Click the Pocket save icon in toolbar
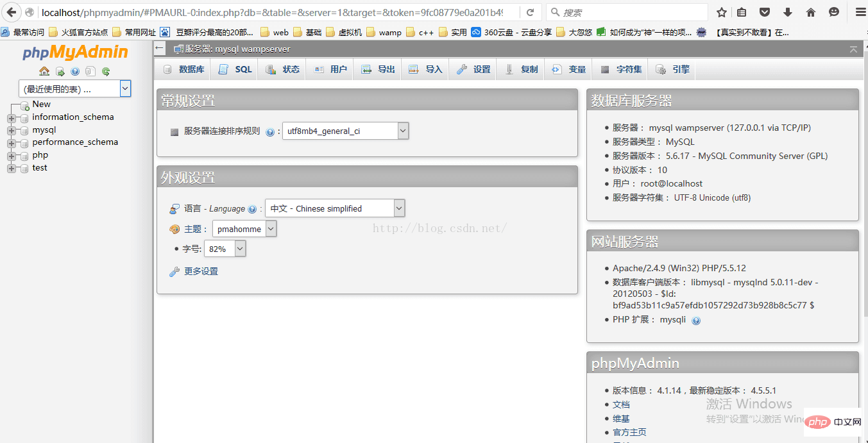Image resolution: width=868 pixels, height=443 pixels. coord(765,12)
